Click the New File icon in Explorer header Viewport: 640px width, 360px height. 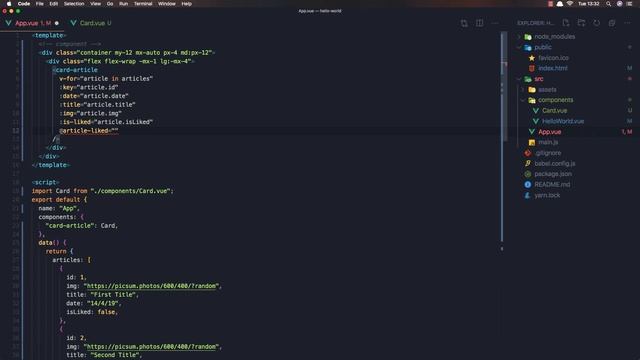(x=566, y=23)
